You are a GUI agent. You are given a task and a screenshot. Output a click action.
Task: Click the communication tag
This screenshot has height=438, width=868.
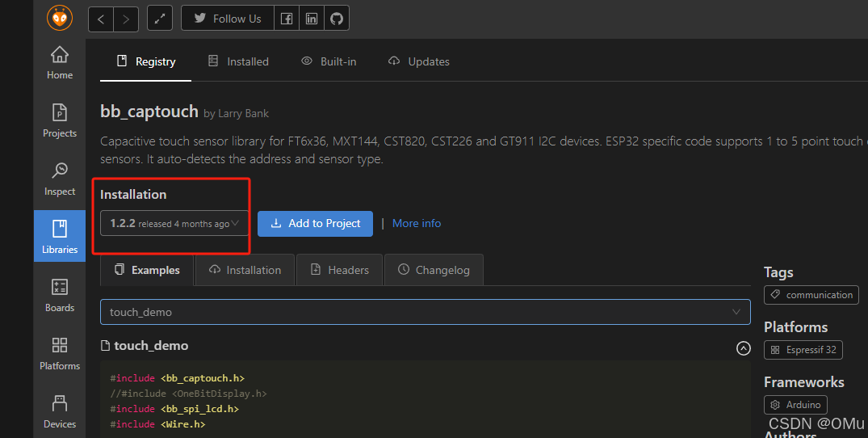[x=811, y=295]
